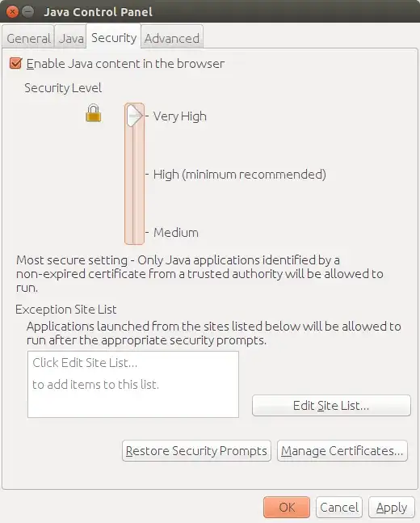Click the security level slider thumb
Viewport: 420px width, 523px height.
coord(135,116)
